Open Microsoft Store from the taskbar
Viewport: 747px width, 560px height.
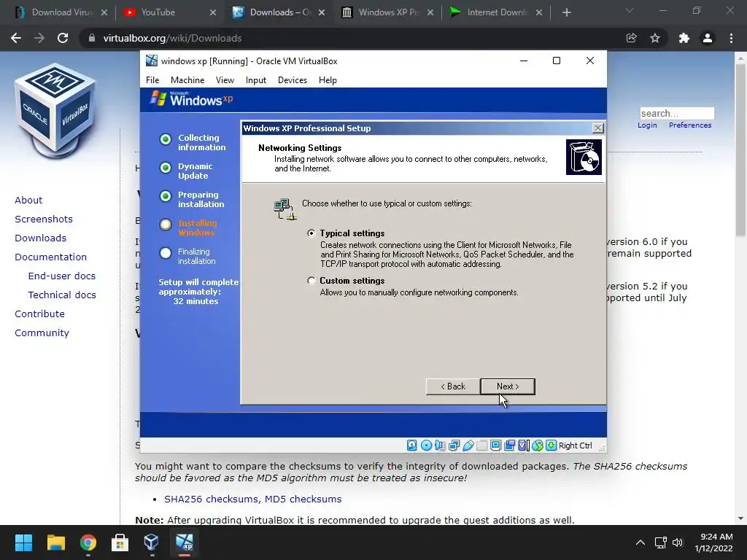pyautogui.click(x=120, y=542)
